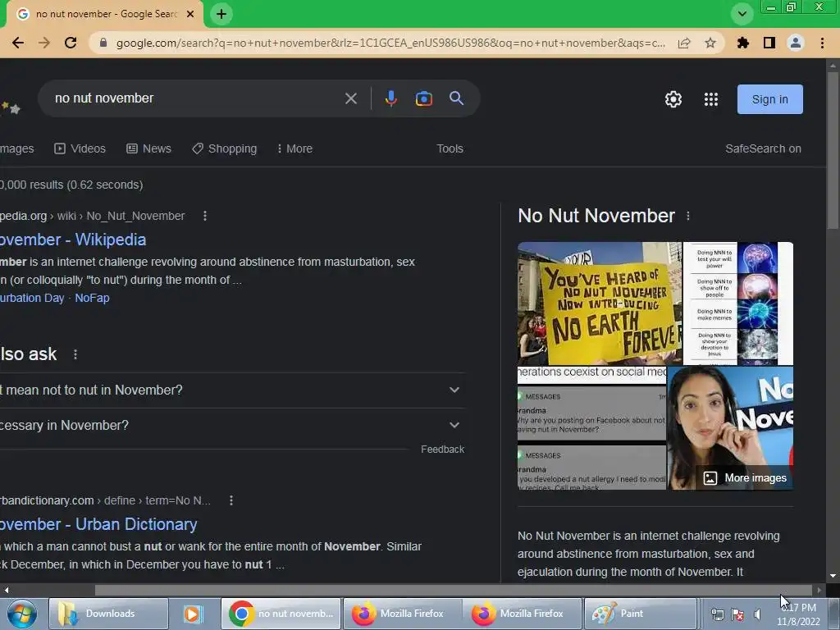Click the vertical scrollbar down arrow
This screenshot has width=840, height=630.
(x=833, y=576)
